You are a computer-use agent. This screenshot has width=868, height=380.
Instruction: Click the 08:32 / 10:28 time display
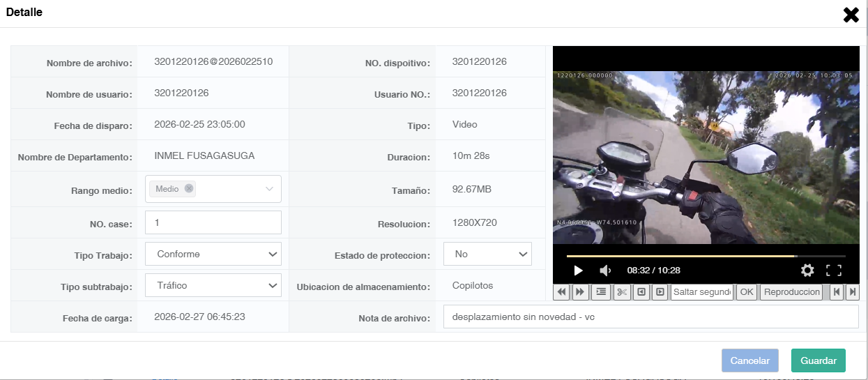[x=654, y=271]
